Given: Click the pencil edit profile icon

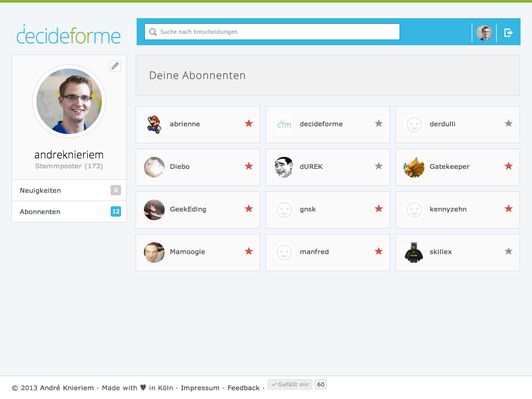Looking at the screenshot, I should click(x=115, y=66).
